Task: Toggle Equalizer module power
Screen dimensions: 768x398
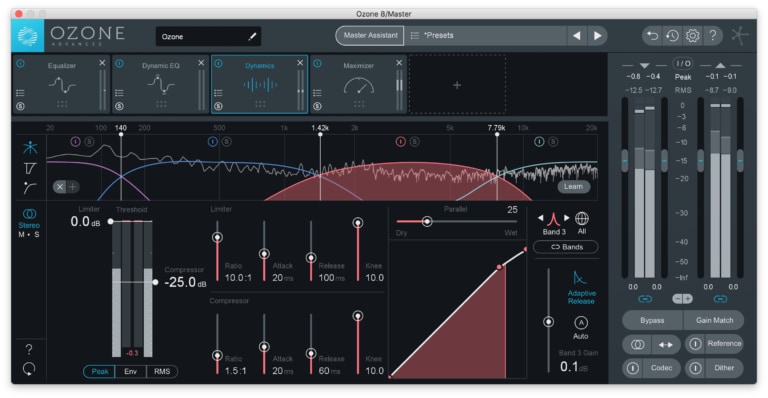Action: (20, 63)
